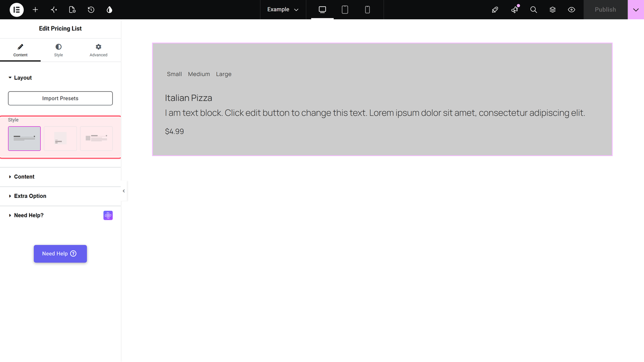Open revision history icon
The image size is (644, 362).
(x=91, y=10)
